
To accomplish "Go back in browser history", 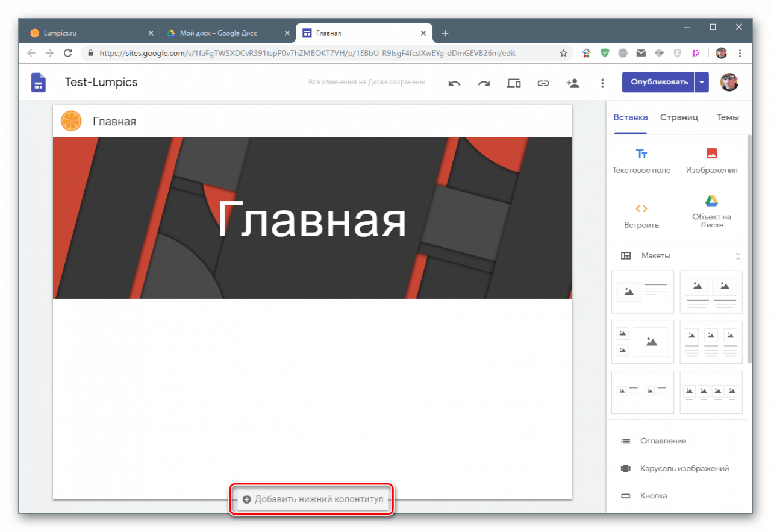I will (31, 53).
